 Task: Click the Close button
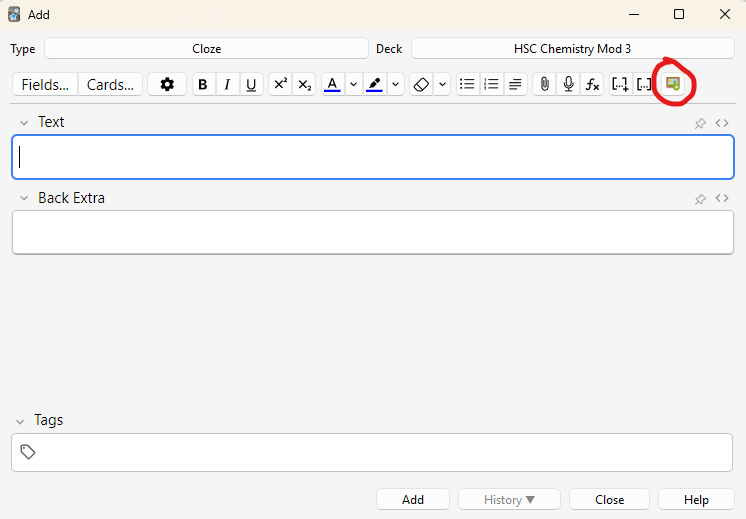pyautogui.click(x=609, y=499)
